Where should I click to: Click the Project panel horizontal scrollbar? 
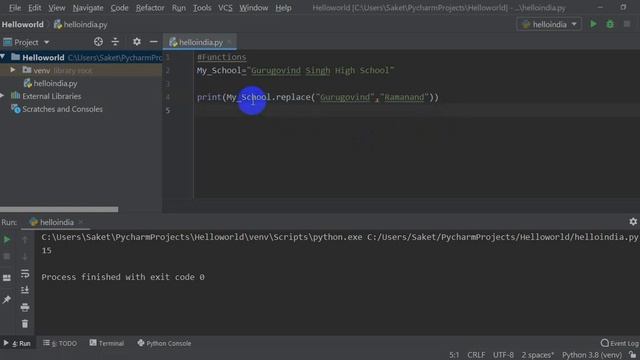click(x=59, y=209)
